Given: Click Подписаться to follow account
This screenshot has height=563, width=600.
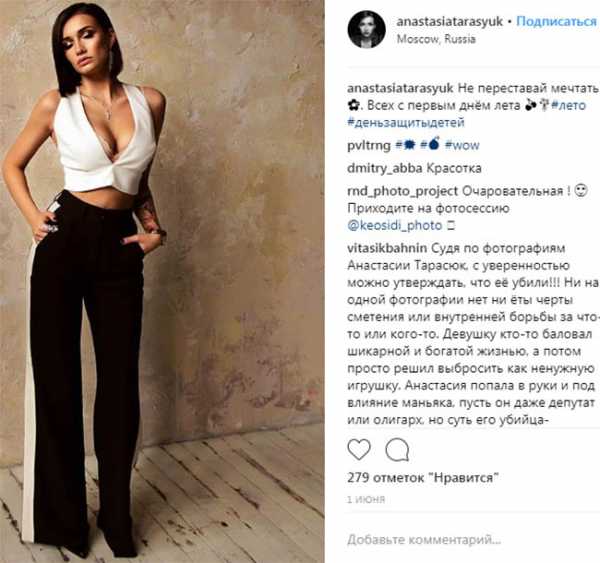Looking at the screenshot, I should [557, 21].
